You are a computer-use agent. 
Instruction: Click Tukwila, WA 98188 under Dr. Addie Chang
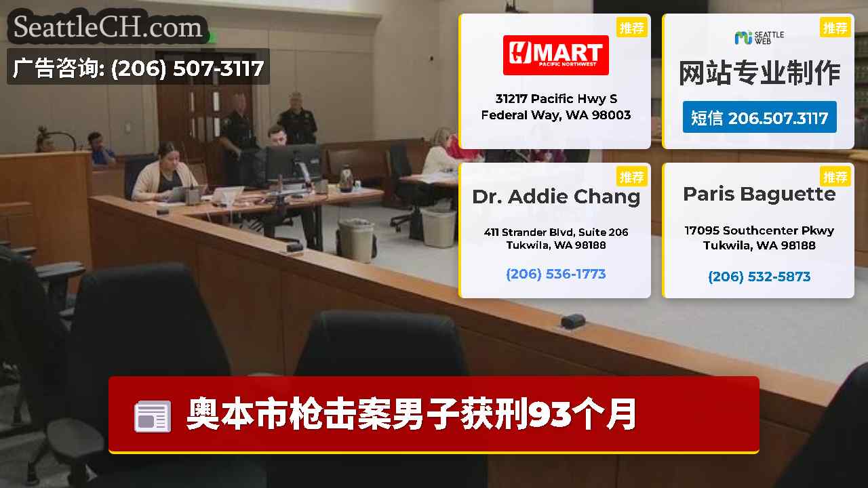[556, 245]
